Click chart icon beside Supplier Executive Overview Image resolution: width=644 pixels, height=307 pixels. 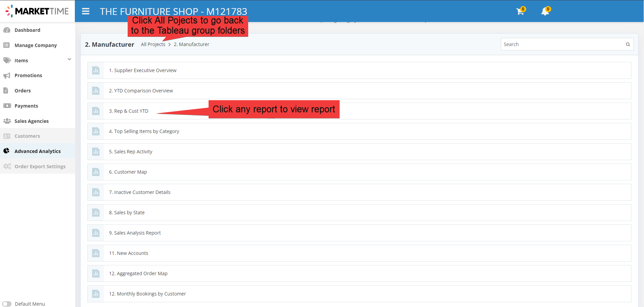coord(96,70)
